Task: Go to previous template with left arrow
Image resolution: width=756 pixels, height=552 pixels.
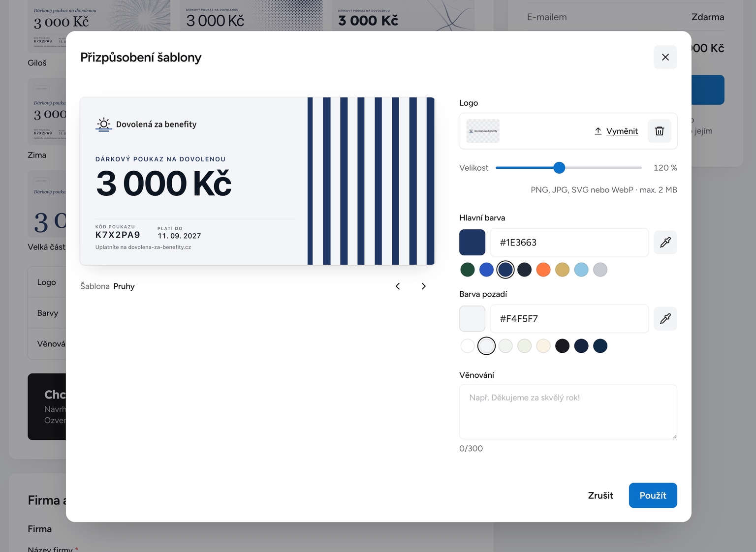Action: click(398, 286)
